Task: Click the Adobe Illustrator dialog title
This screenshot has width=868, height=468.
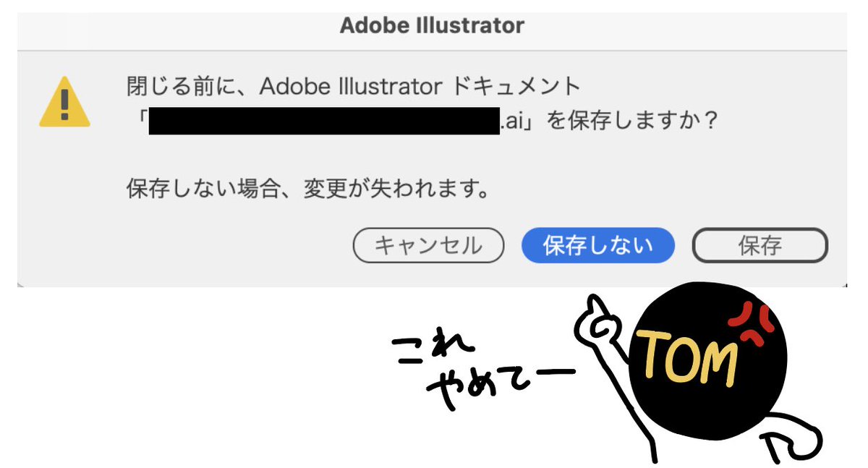Action: (x=432, y=25)
